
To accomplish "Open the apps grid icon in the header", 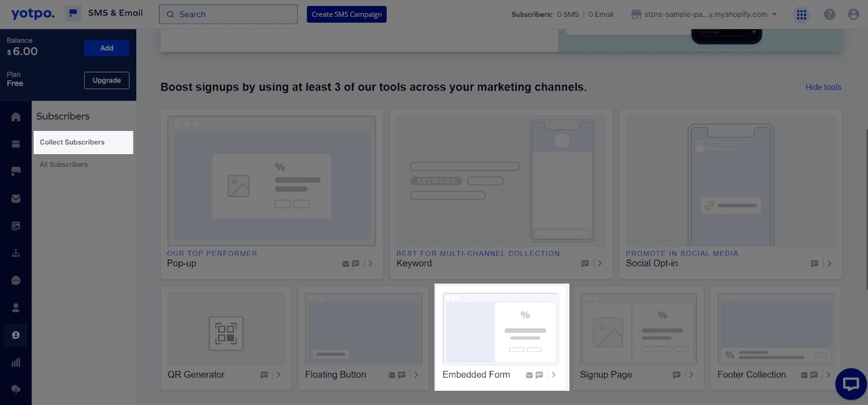I will (x=801, y=15).
